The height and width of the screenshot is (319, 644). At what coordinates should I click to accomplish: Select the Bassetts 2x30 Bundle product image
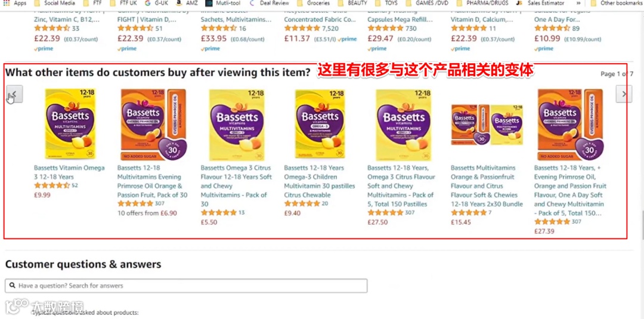pos(487,125)
